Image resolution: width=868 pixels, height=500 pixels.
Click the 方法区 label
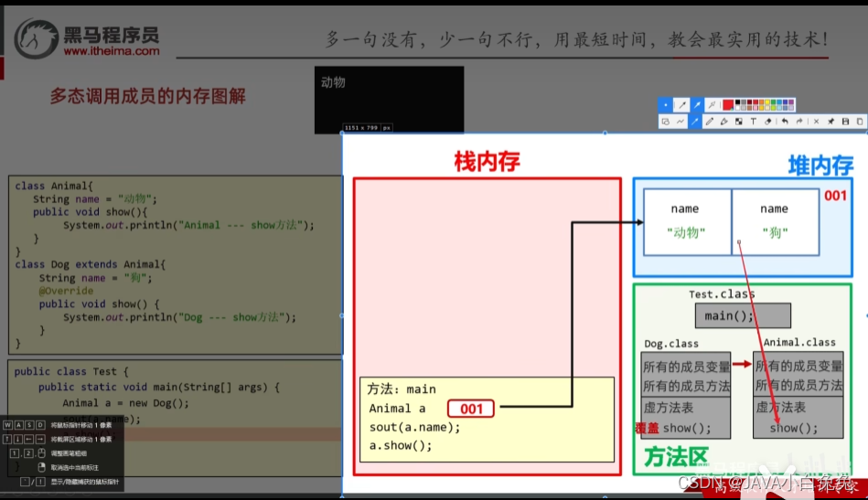click(676, 457)
